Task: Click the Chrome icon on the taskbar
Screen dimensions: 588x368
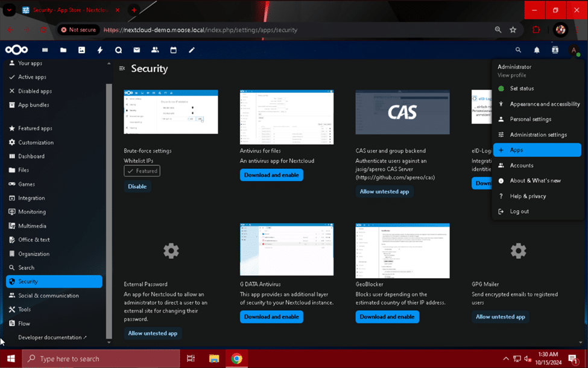Action: (236, 358)
